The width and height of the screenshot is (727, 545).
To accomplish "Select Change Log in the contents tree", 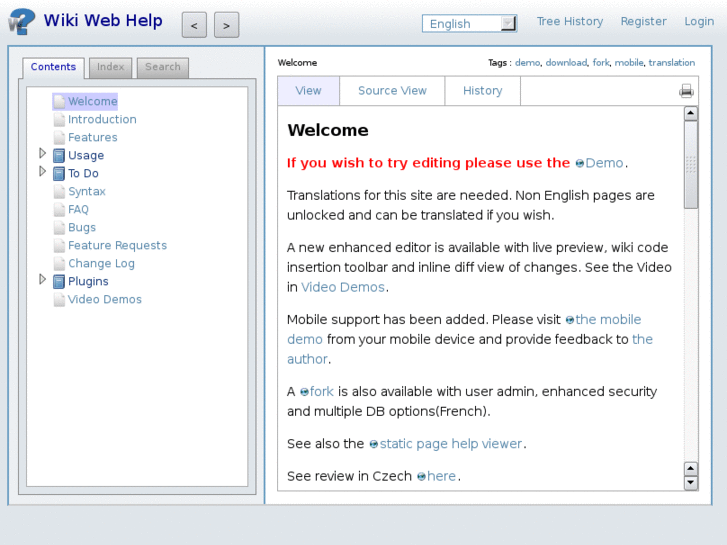I will click(x=102, y=263).
